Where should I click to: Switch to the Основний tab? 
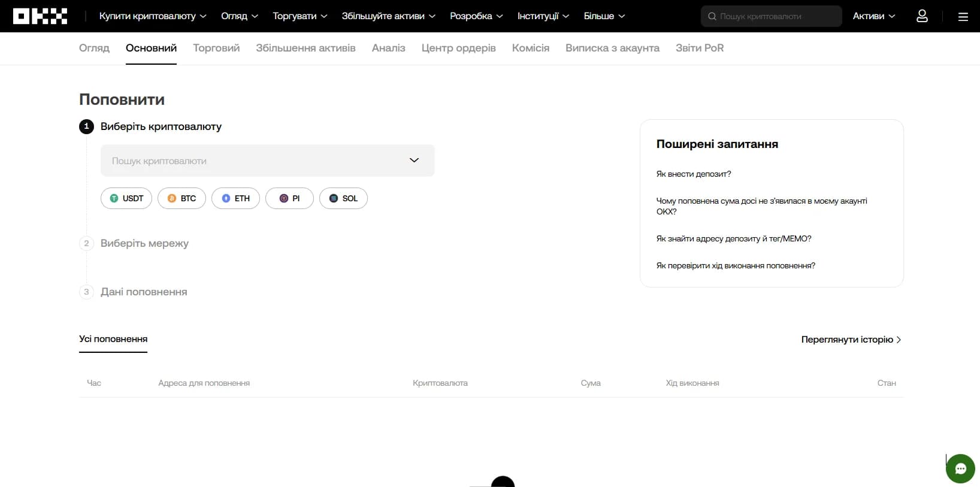[151, 48]
